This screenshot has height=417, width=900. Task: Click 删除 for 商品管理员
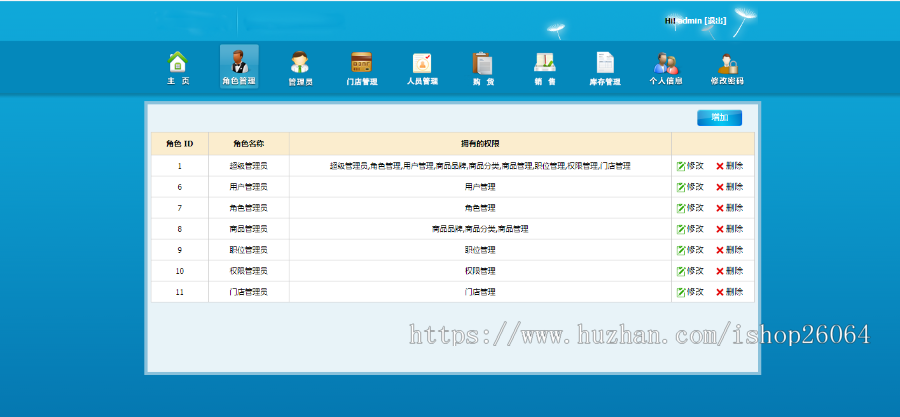click(730, 229)
